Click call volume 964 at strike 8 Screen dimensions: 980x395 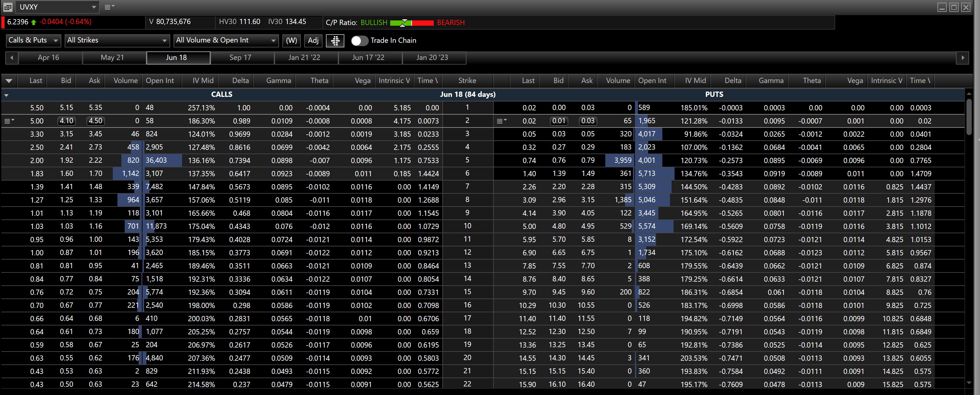pos(133,200)
